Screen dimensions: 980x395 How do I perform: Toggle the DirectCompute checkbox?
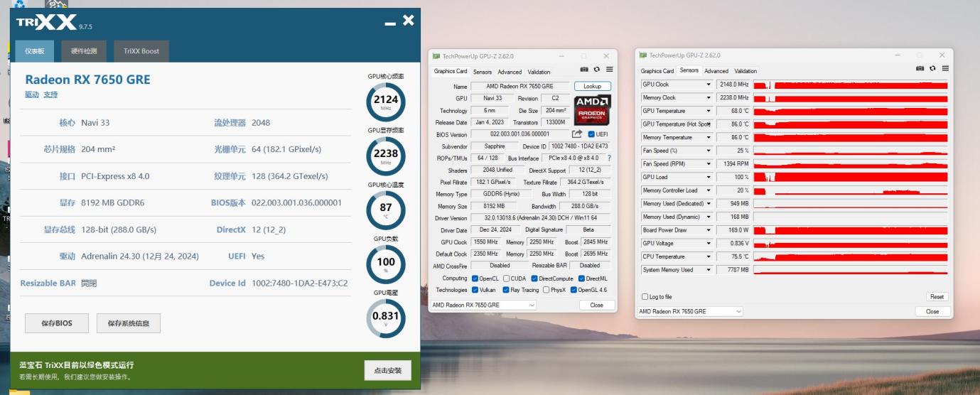pyautogui.click(x=534, y=278)
